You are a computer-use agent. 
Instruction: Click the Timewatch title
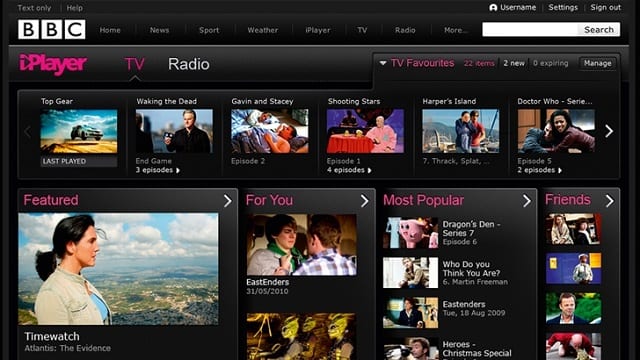click(52, 336)
